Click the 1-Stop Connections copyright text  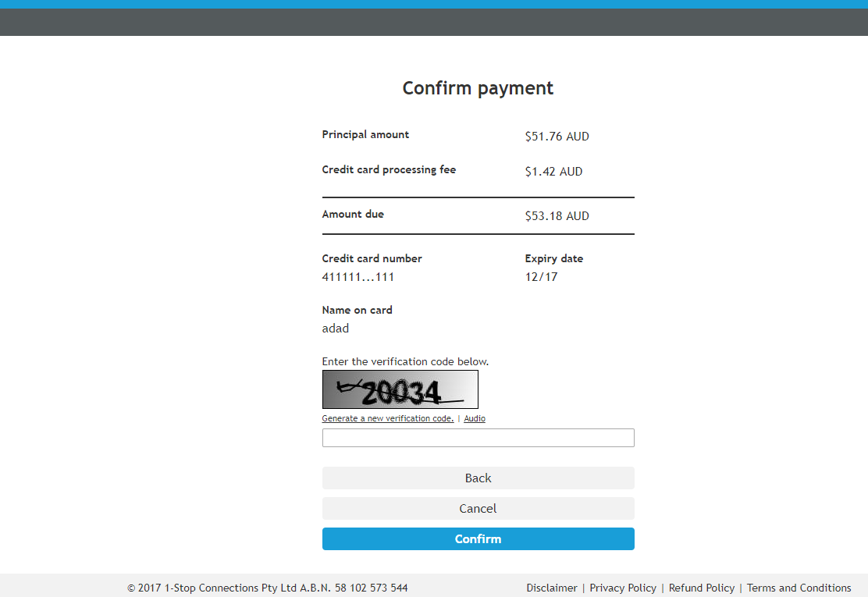coord(268,588)
